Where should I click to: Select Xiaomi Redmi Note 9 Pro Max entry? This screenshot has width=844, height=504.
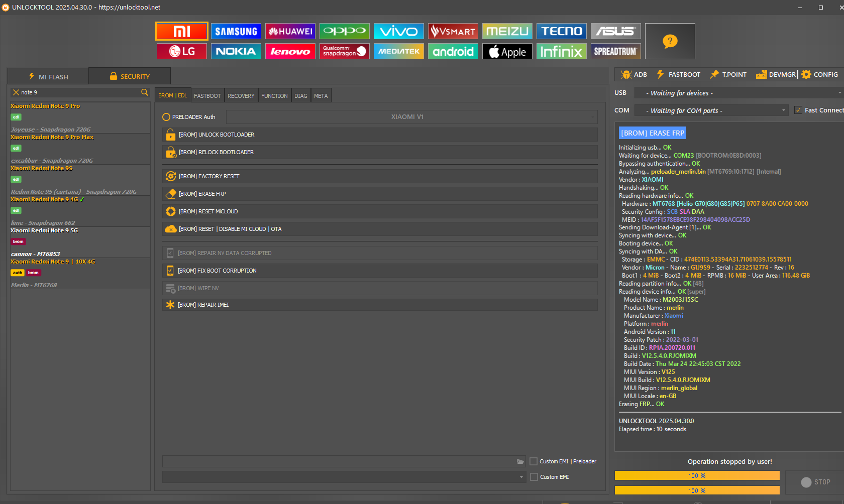80,149
